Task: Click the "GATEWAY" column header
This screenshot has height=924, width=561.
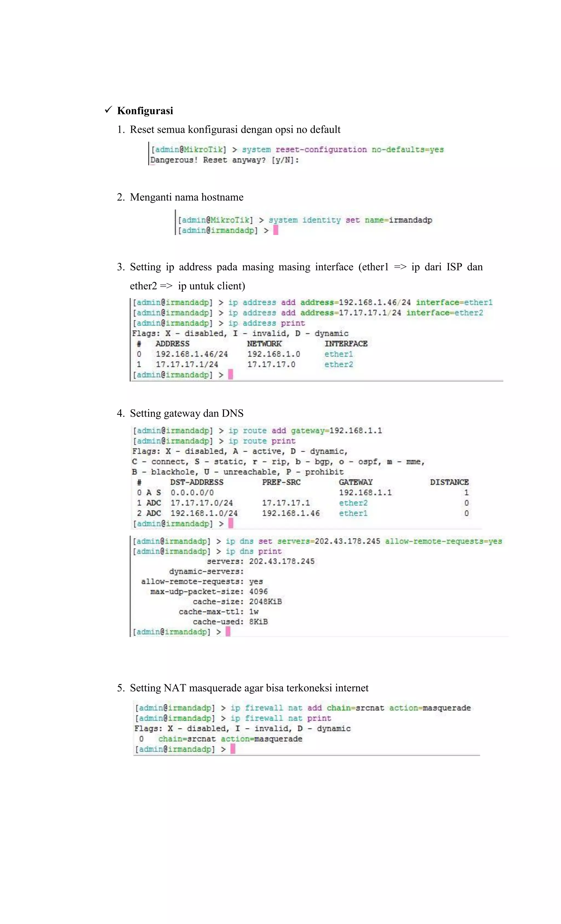Action: point(356,482)
